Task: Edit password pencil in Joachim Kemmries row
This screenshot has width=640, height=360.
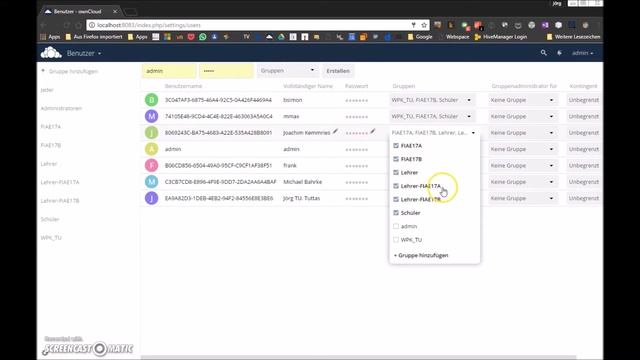Action: [373, 131]
